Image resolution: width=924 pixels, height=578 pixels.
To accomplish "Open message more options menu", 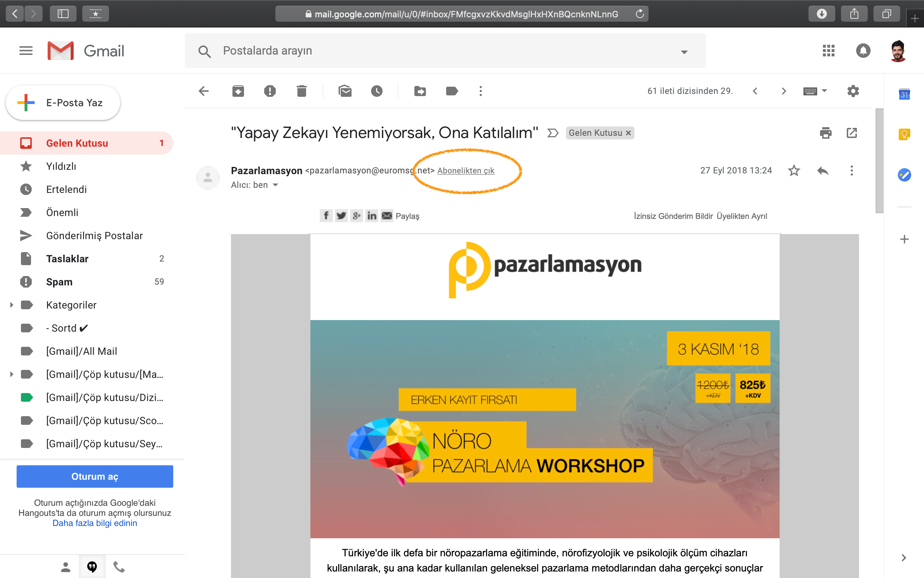I will [x=851, y=171].
